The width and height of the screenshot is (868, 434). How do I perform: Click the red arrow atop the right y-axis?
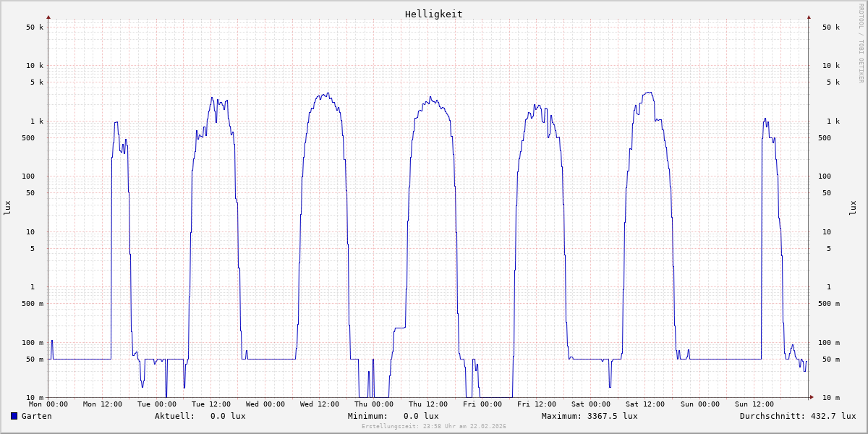click(809, 17)
